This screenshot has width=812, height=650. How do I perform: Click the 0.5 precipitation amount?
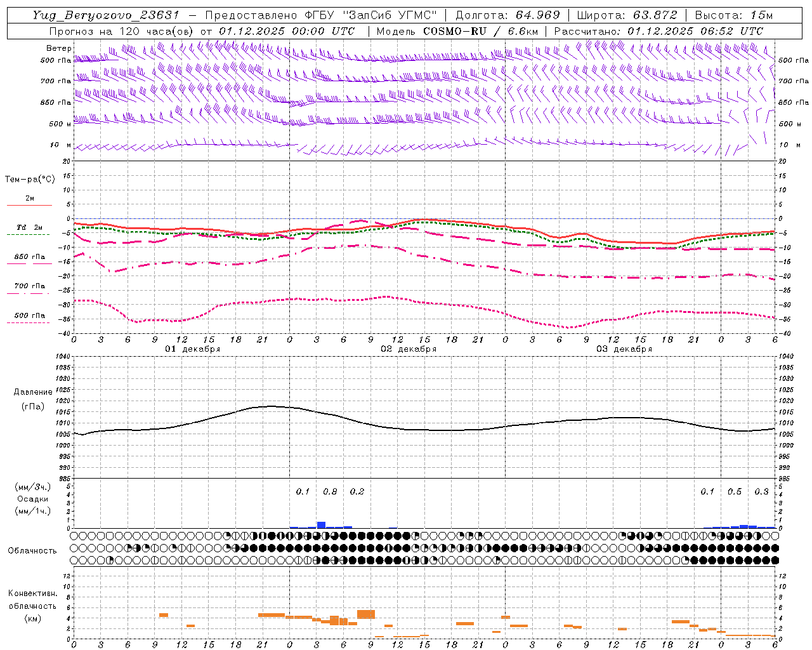pyautogui.click(x=735, y=492)
